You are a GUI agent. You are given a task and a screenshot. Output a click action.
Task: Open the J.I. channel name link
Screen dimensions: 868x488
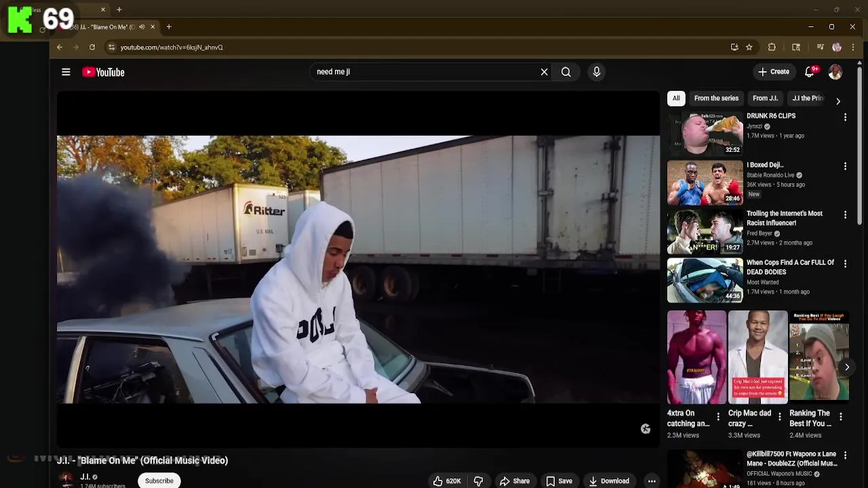click(x=85, y=476)
